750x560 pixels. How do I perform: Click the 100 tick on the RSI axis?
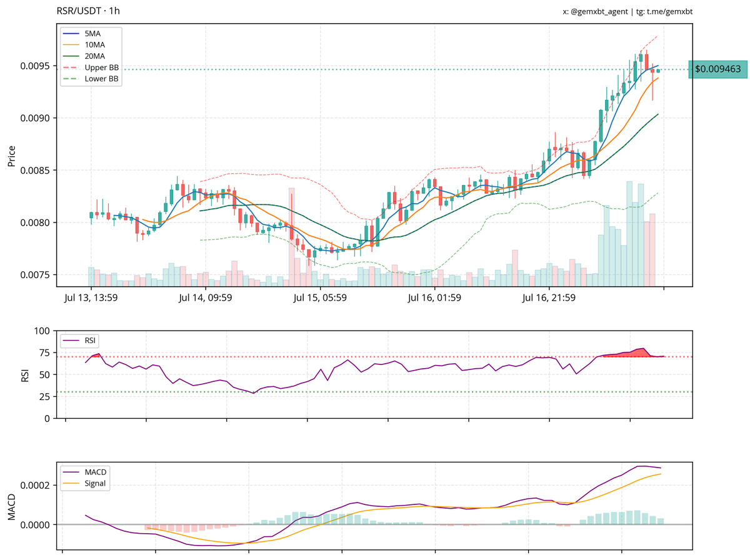(43, 331)
